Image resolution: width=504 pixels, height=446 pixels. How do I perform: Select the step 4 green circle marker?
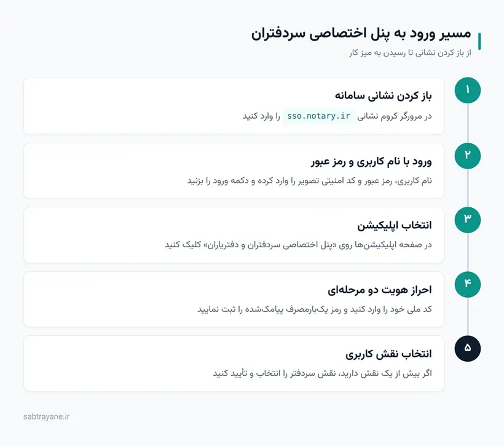[467, 284]
